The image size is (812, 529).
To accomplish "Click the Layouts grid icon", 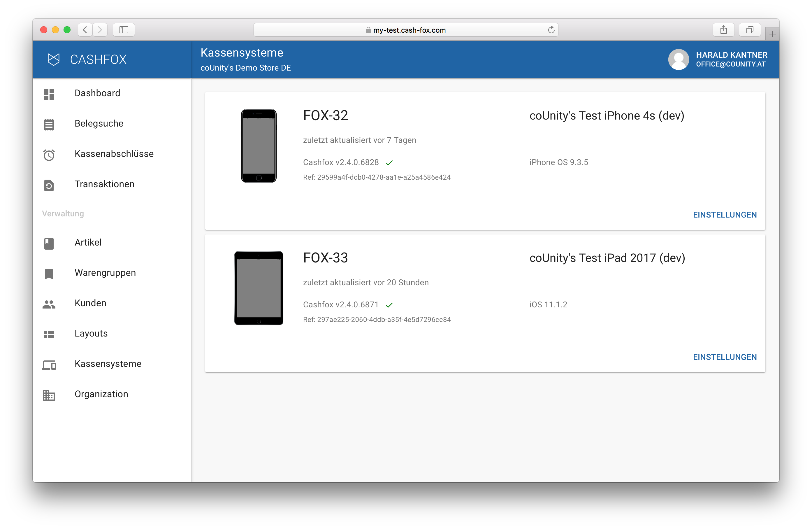I will click(49, 334).
